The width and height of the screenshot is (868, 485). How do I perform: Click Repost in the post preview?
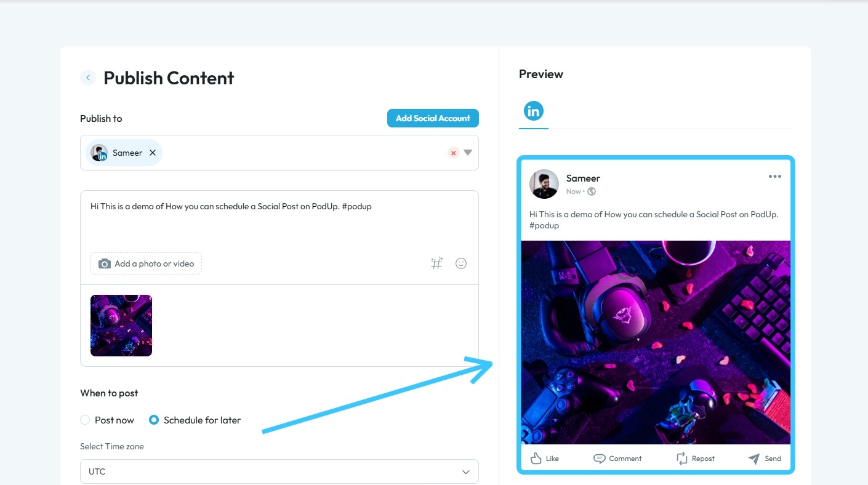pyautogui.click(x=696, y=459)
